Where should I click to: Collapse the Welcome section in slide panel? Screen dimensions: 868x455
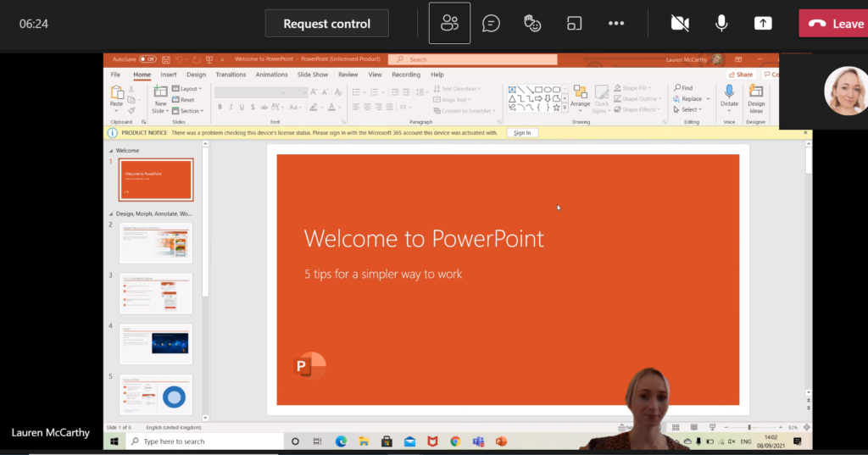(109, 151)
